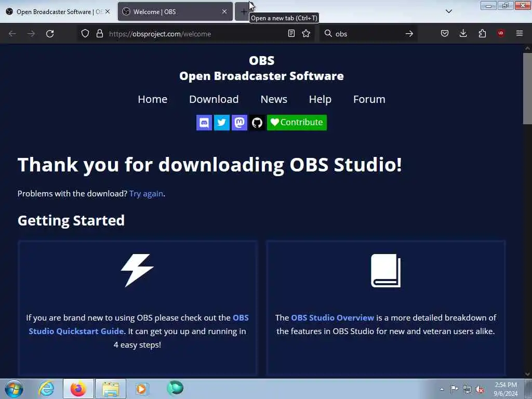Viewport: 532px width, 399px height.
Task: Click the lightning bolt Quickstart icon
Action: pyautogui.click(x=137, y=270)
